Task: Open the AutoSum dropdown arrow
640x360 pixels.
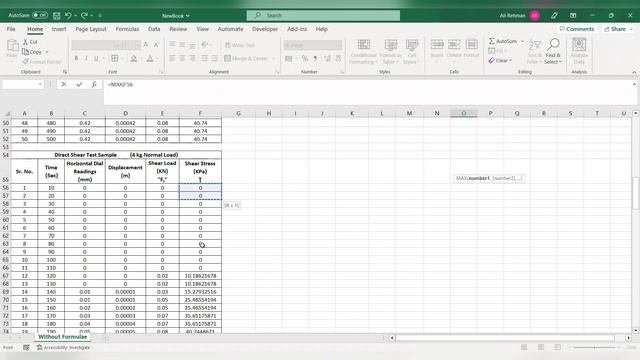Action: (522, 41)
